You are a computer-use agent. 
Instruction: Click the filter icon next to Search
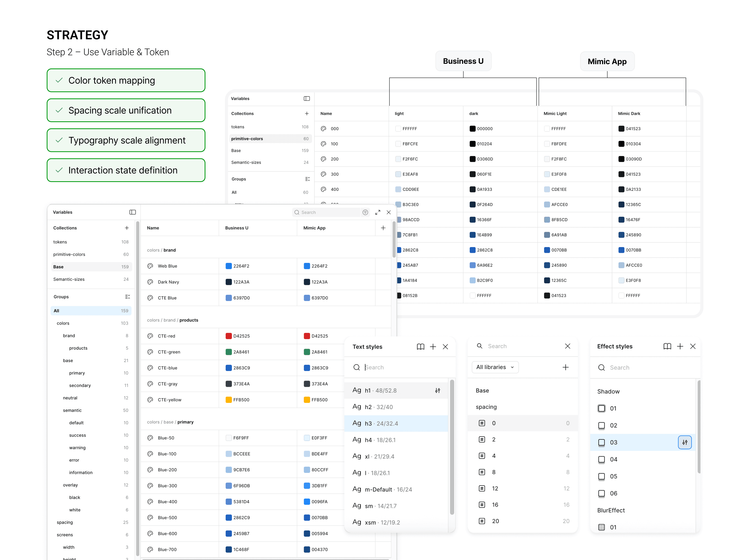click(365, 212)
